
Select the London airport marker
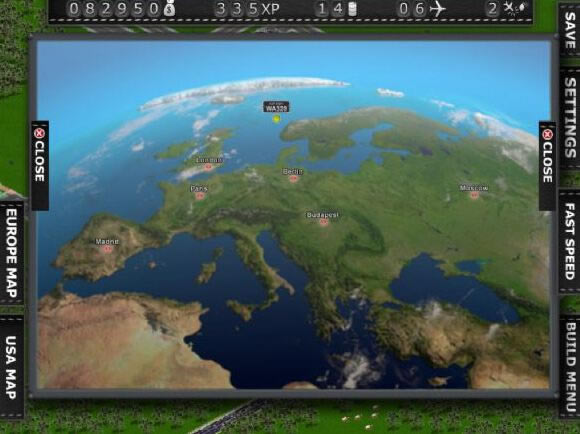(209, 167)
